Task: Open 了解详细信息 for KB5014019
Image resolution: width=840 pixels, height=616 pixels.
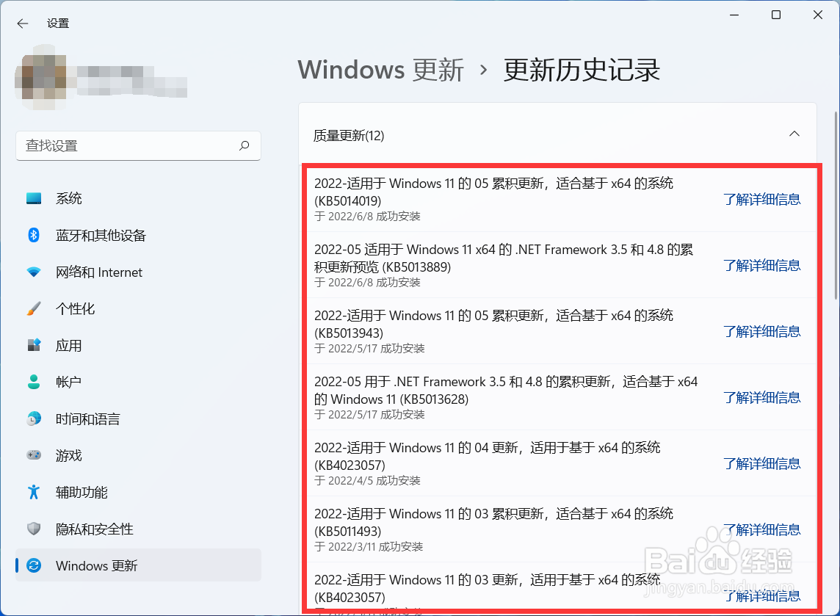Action: coord(761,199)
